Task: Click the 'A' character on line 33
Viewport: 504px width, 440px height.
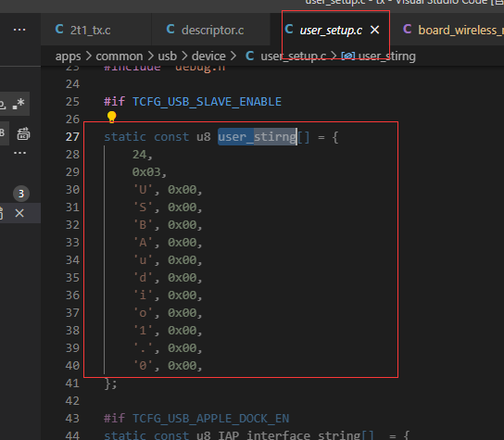Action: (x=143, y=243)
